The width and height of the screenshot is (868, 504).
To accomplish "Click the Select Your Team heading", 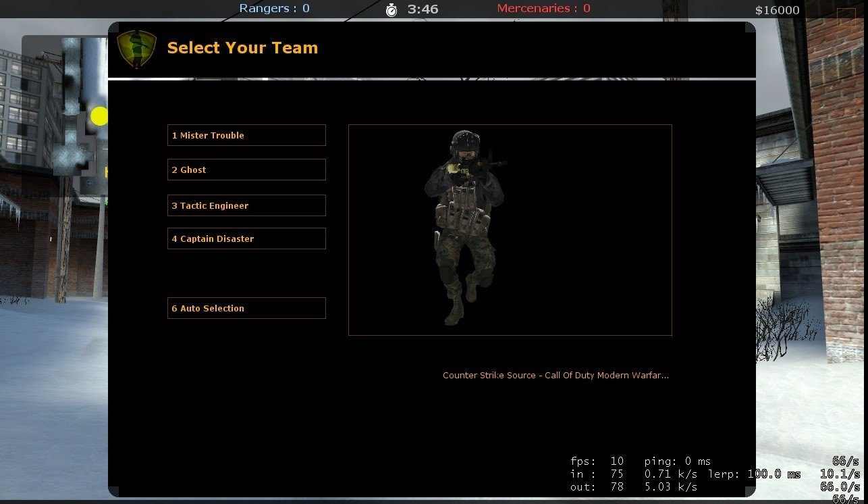I will tap(242, 48).
